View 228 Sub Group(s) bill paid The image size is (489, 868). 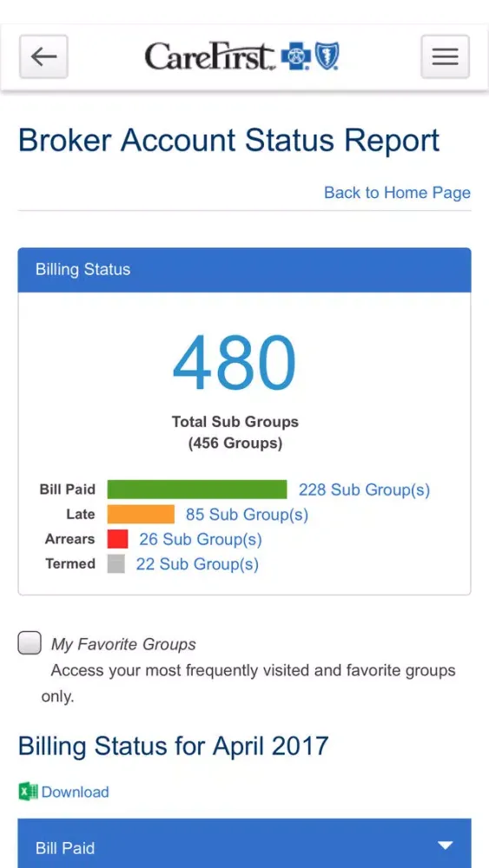[x=364, y=490]
